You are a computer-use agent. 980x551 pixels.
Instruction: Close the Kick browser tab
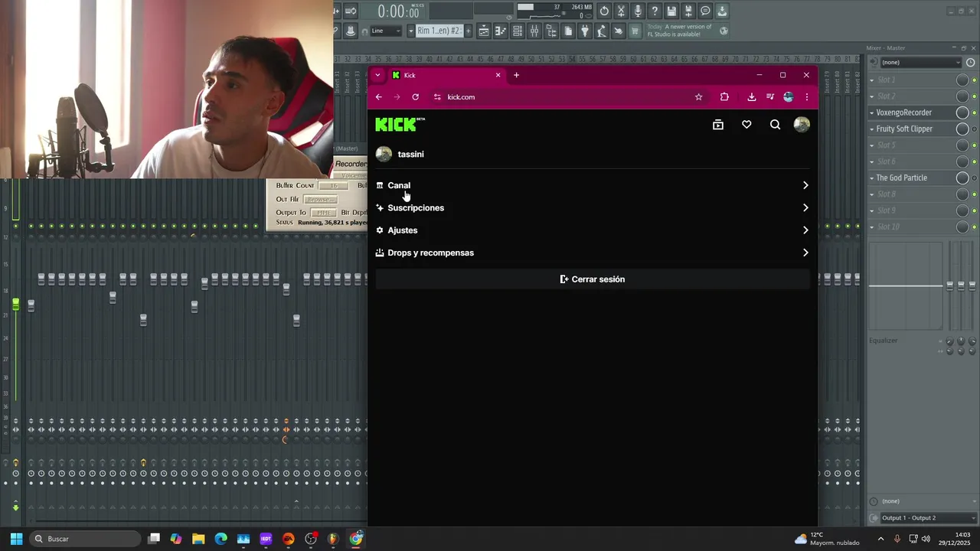[x=498, y=75]
